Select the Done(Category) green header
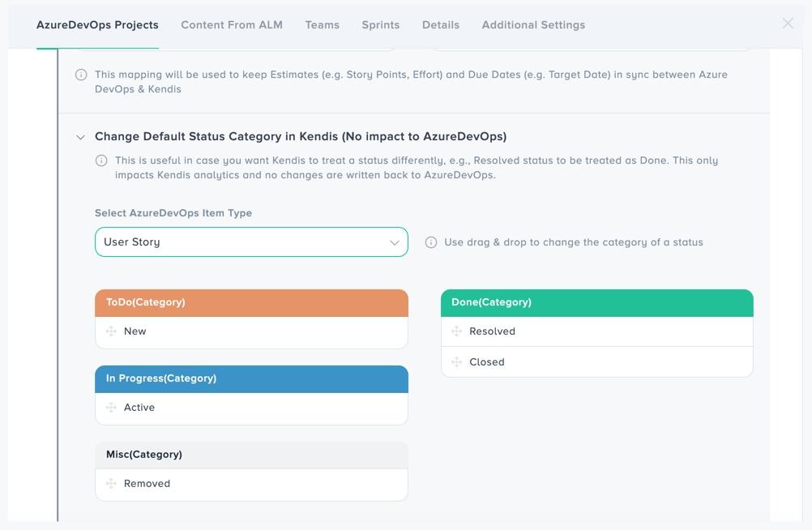This screenshot has width=812, height=530. click(596, 302)
